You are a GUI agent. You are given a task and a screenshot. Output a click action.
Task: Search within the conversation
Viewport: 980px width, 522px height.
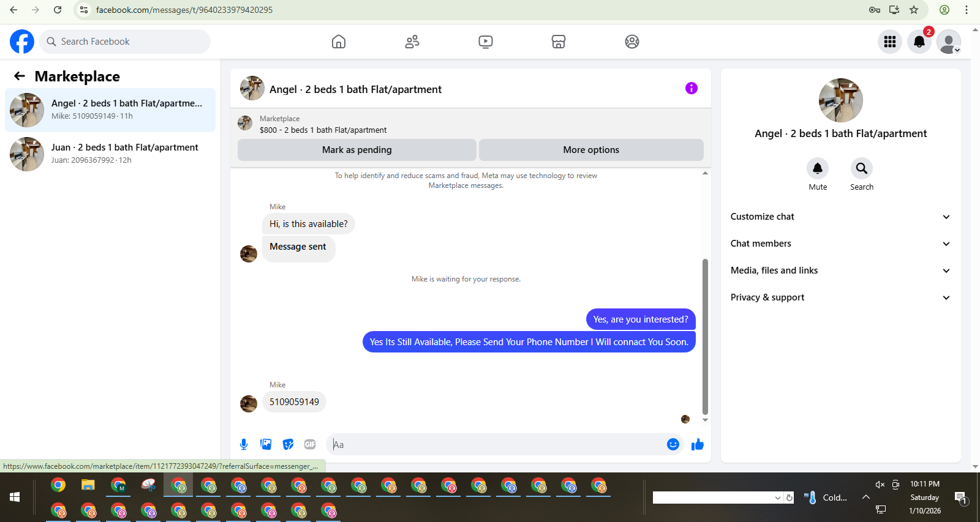(862, 168)
